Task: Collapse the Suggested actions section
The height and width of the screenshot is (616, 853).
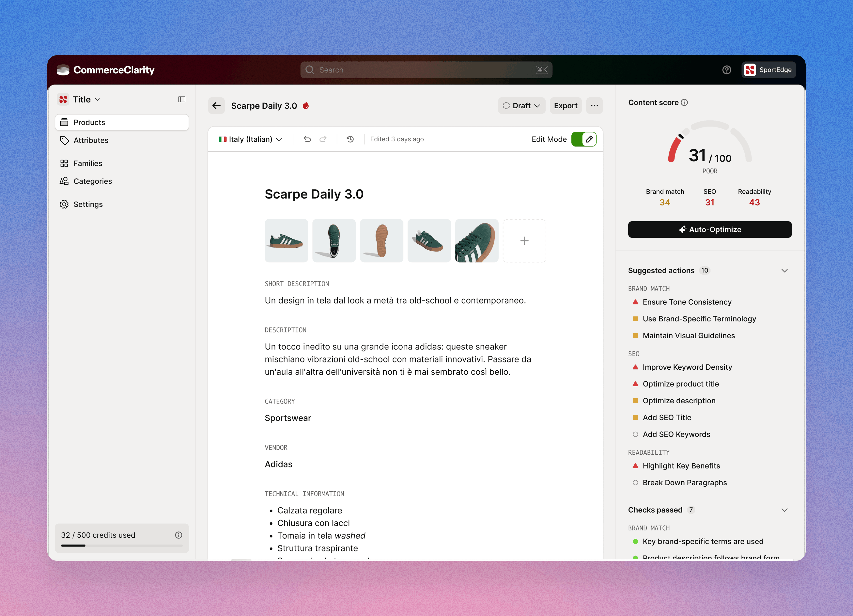Action: click(x=784, y=270)
